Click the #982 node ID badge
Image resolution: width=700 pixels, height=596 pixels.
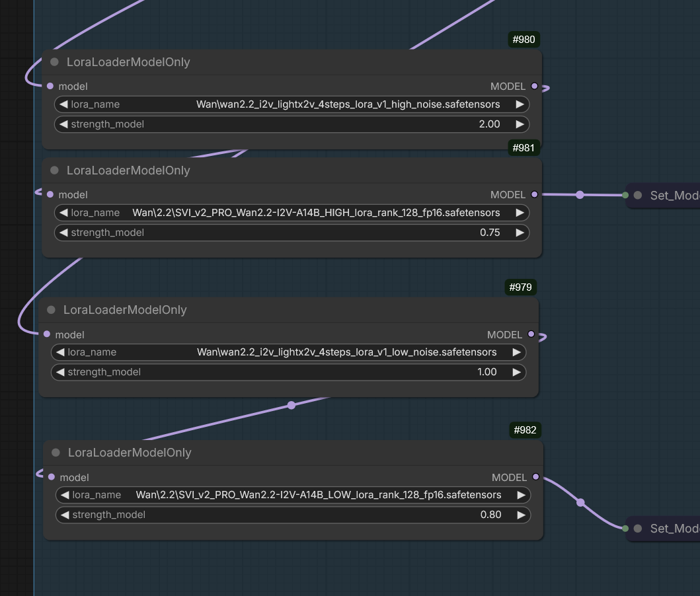pos(525,430)
